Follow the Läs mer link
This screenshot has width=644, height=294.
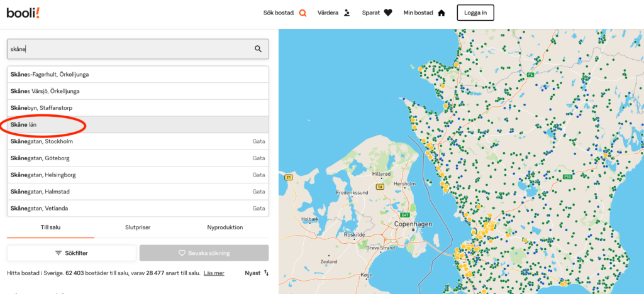(x=214, y=273)
